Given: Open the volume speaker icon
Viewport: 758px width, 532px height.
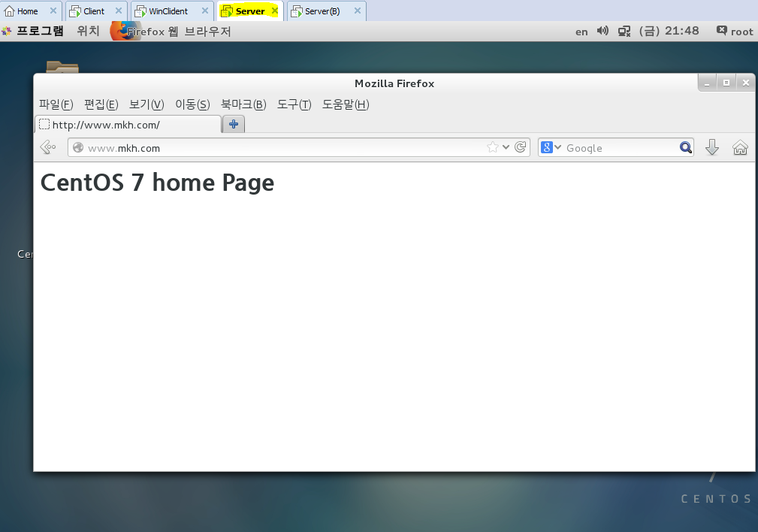Looking at the screenshot, I should 602,31.
